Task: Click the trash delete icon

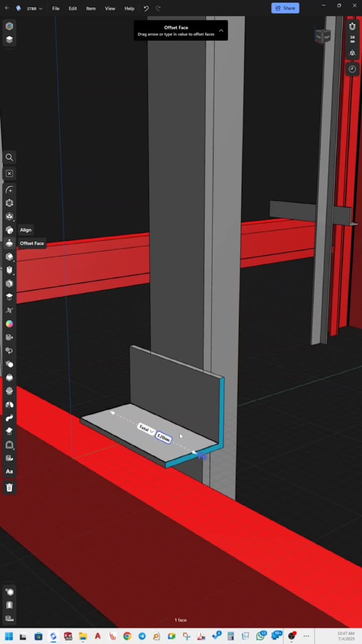Action: (9, 487)
